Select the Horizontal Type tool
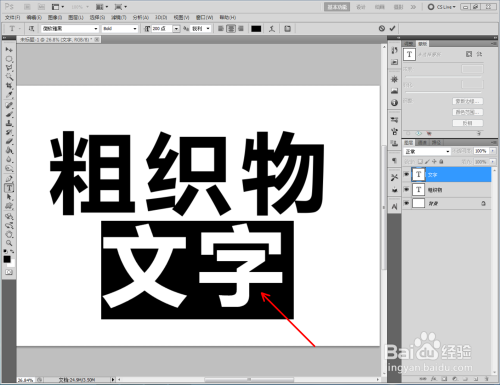 9,188
